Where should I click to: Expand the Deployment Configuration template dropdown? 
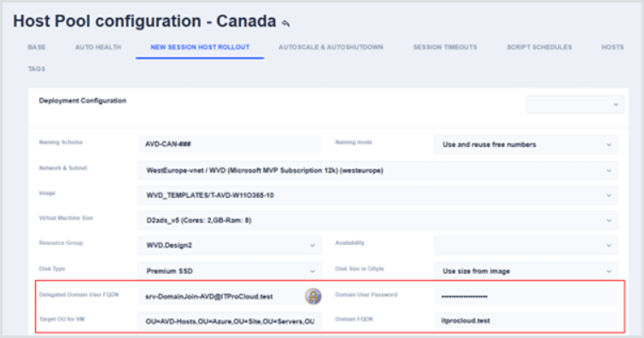575,105
